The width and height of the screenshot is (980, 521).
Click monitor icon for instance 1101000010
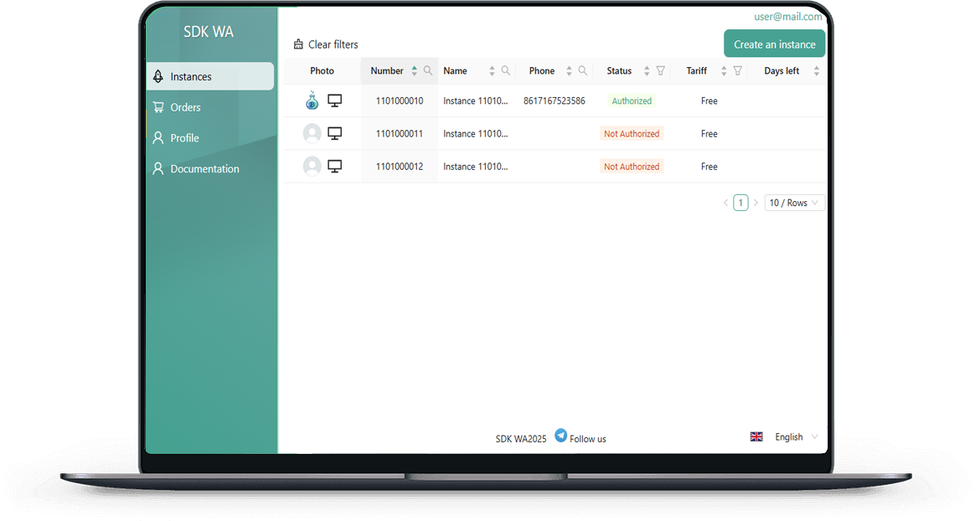click(x=334, y=101)
